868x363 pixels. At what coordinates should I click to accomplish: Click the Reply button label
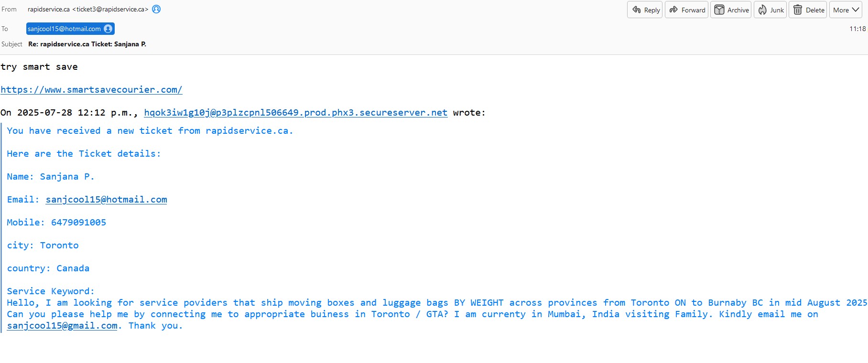point(652,10)
